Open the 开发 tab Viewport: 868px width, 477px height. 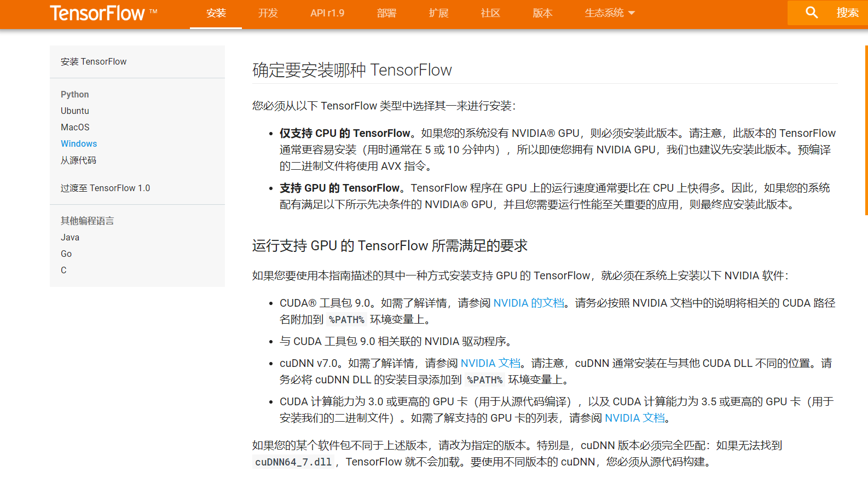coord(268,13)
